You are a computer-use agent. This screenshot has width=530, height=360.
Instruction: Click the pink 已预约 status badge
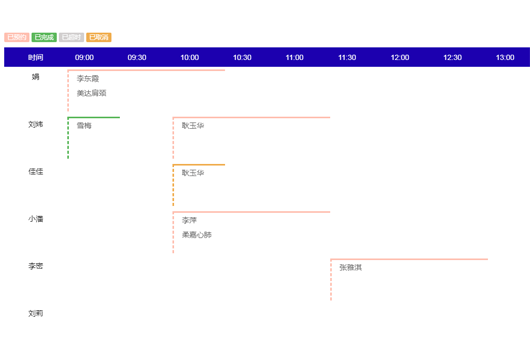click(x=17, y=37)
